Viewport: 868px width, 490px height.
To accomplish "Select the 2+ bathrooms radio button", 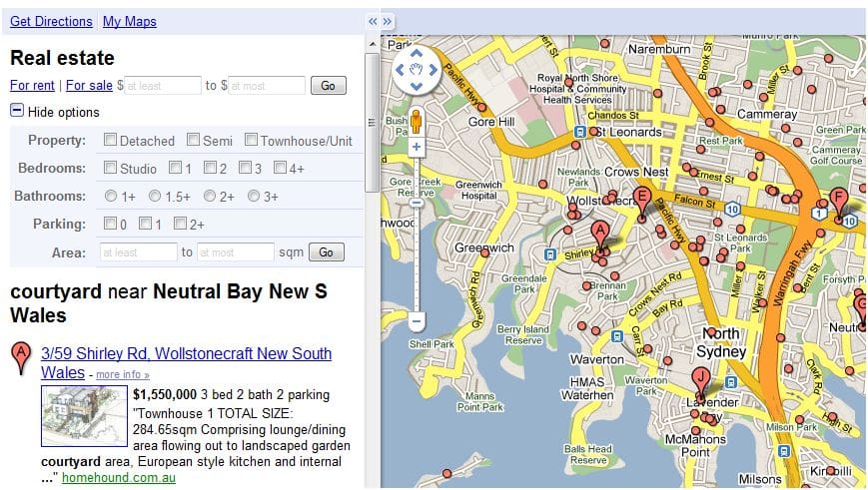I will click(210, 196).
